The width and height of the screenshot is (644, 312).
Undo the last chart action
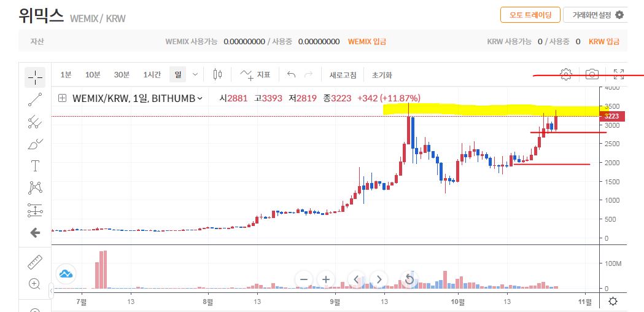(x=291, y=75)
